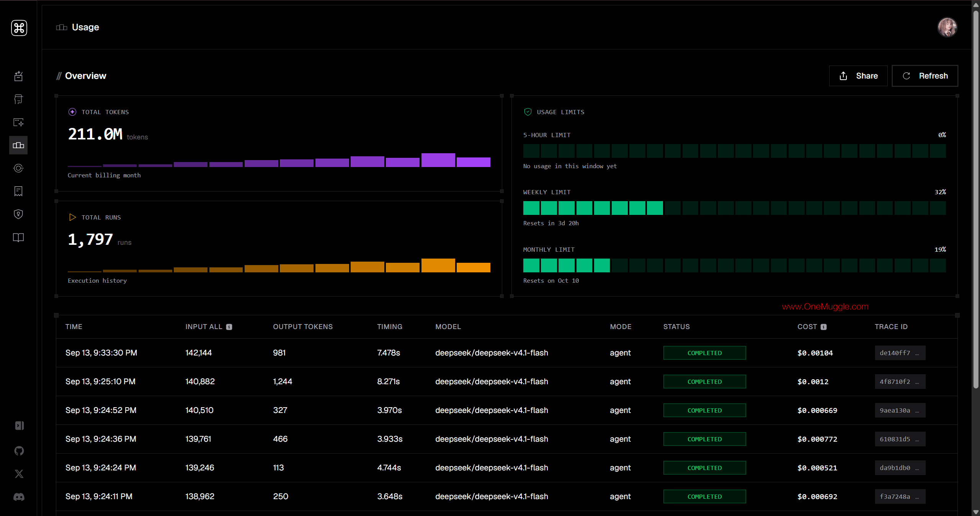Open the X social icon

click(19, 474)
